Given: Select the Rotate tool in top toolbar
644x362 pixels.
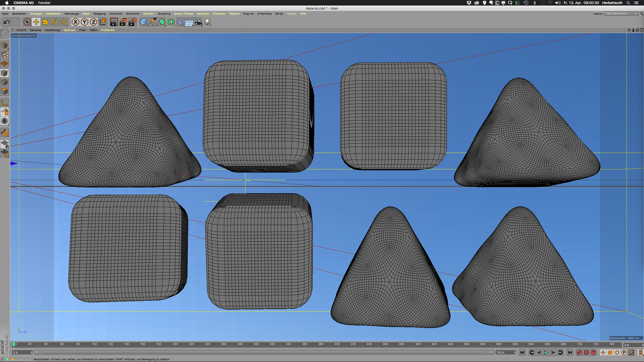Looking at the screenshot, I should [54, 22].
